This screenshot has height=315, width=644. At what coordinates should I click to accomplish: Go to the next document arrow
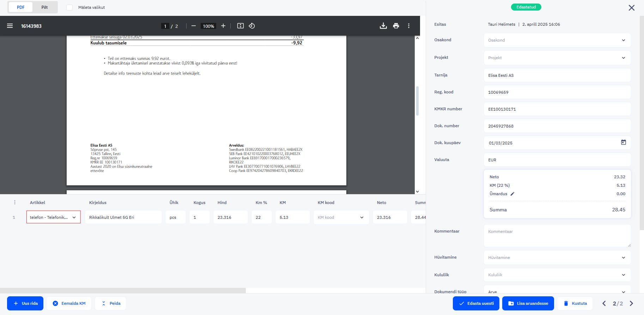click(x=631, y=303)
